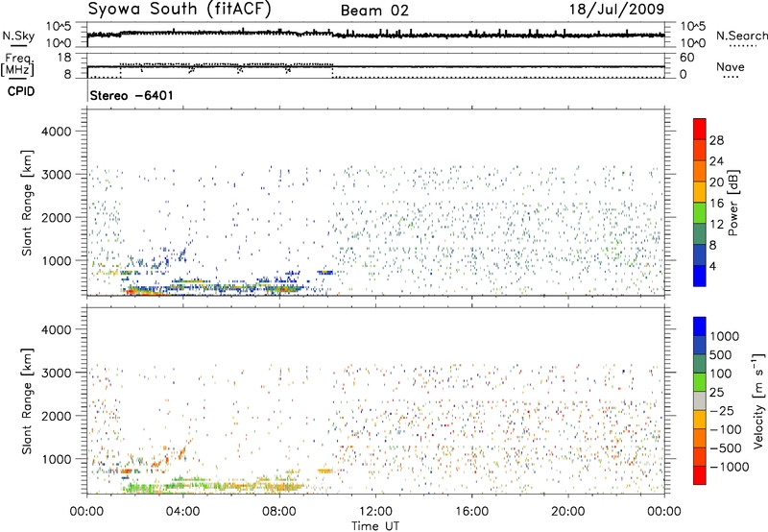Screen dimensions: 768x532
Task: Click the '18' frequency axis tick label
Action: click(64, 58)
